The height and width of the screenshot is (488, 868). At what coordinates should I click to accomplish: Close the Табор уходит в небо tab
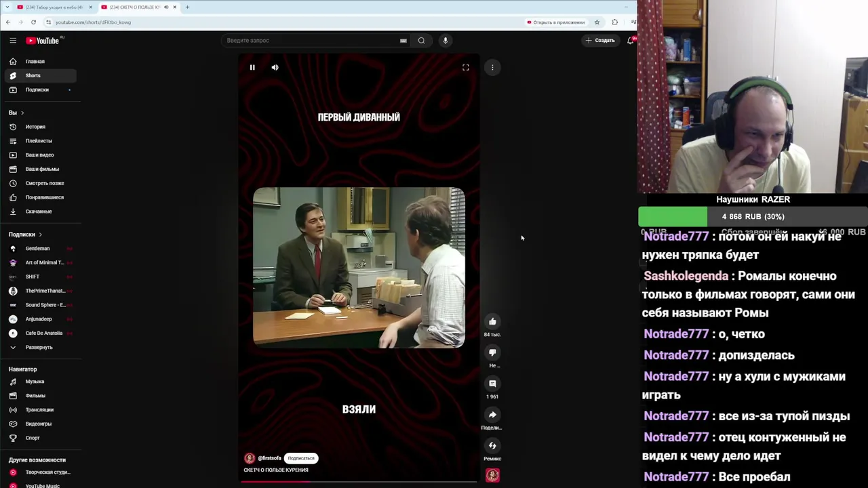[90, 7]
